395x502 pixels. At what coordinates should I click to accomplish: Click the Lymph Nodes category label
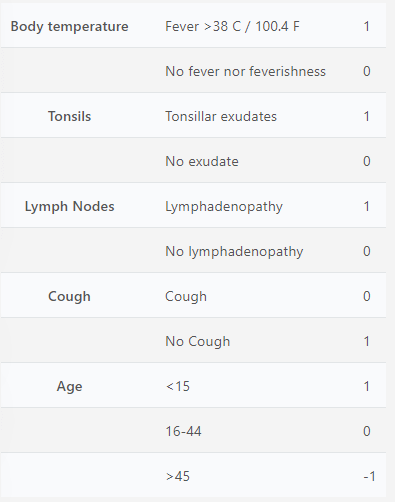(x=69, y=206)
